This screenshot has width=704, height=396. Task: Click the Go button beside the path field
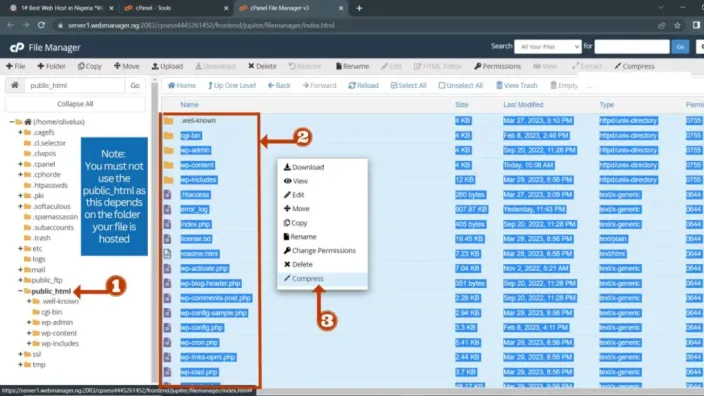click(135, 85)
